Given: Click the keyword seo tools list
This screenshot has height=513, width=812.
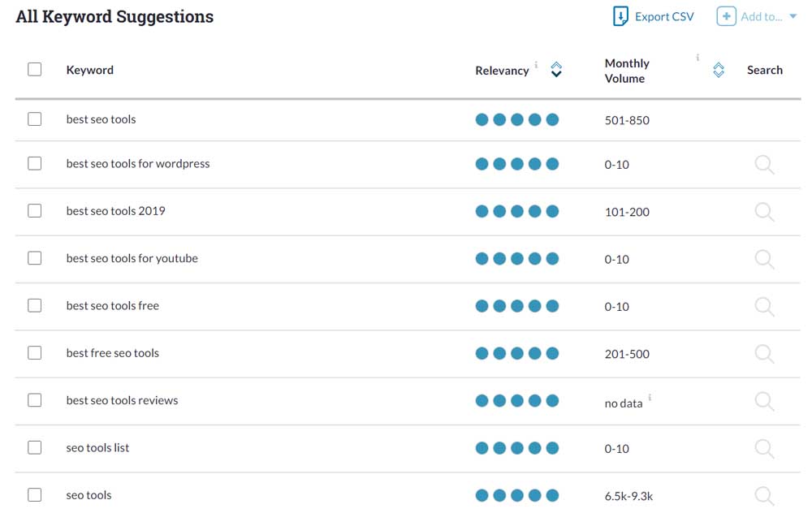Looking at the screenshot, I should pyautogui.click(x=97, y=448).
